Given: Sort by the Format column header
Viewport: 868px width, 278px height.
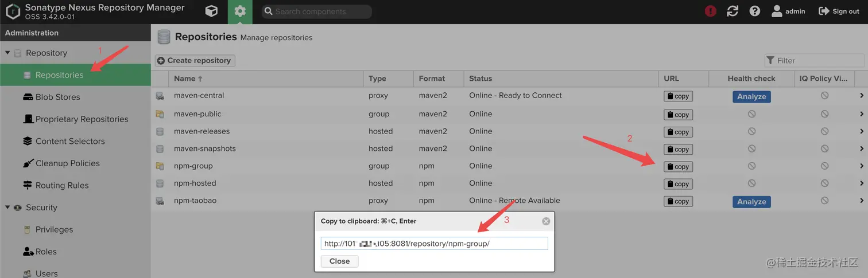Looking at the screenshot, I should [439, 79].
